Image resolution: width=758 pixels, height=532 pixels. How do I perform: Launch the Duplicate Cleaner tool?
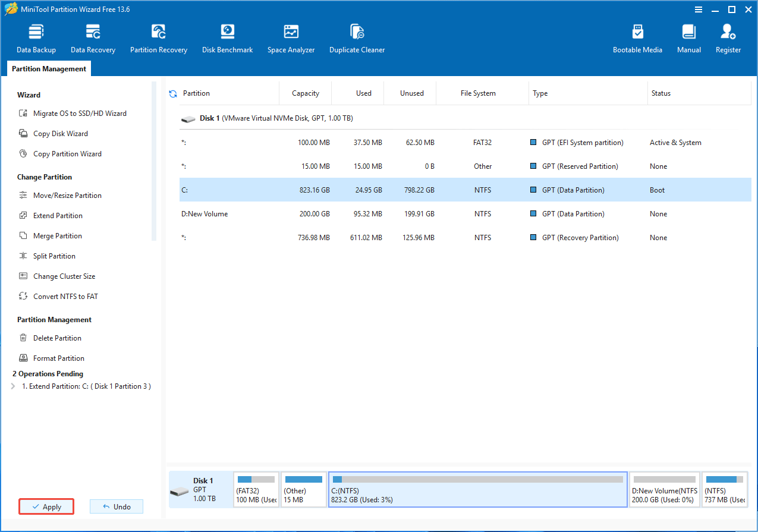click(357, 39)
